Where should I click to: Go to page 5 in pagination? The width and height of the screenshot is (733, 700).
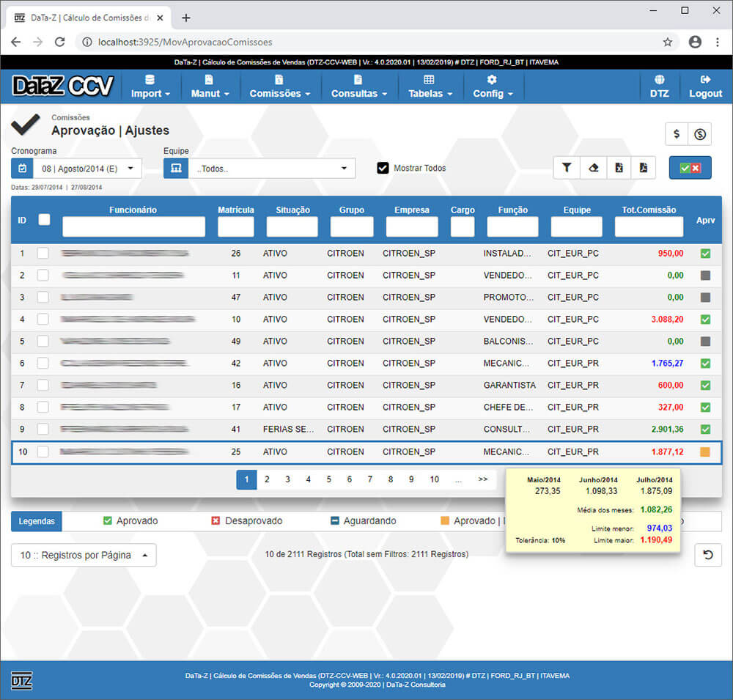tap(328, 479)
